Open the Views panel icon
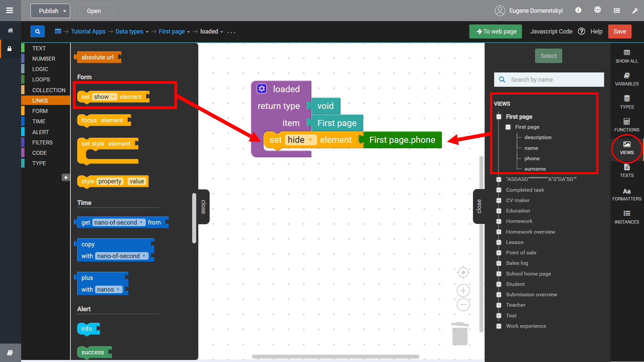Screen dimensions: 644x362 [627, 148]
